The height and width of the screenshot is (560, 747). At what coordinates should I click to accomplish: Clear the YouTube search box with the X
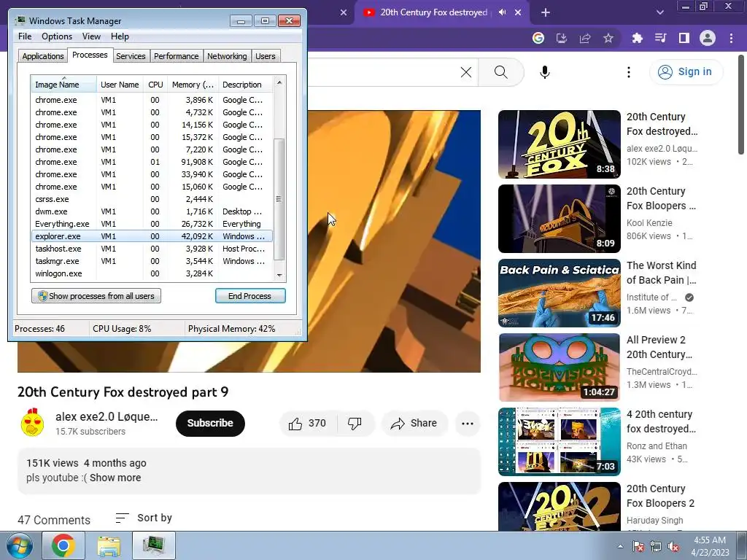pos(466,72)
